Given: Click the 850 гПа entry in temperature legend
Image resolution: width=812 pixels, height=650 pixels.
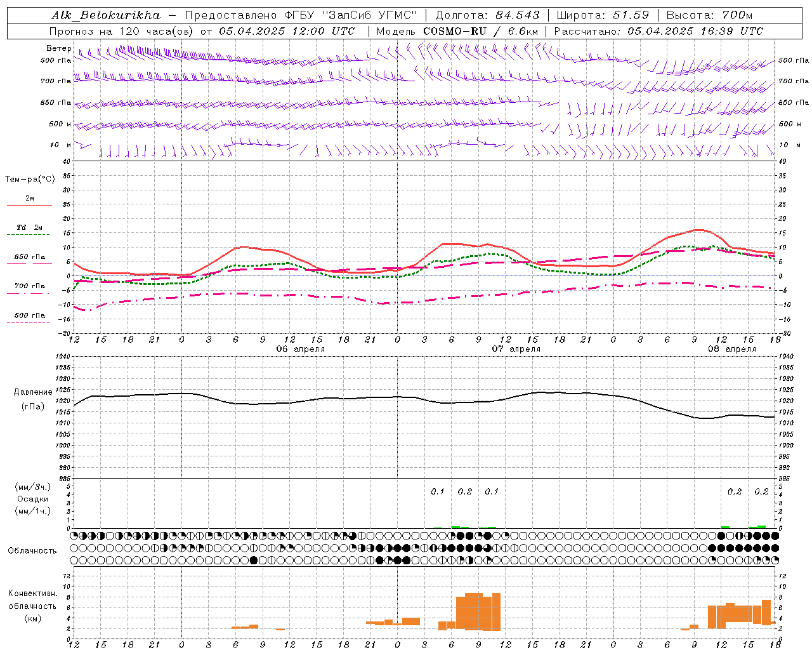Looking at the screenshot, I should [x=30, y=256].
